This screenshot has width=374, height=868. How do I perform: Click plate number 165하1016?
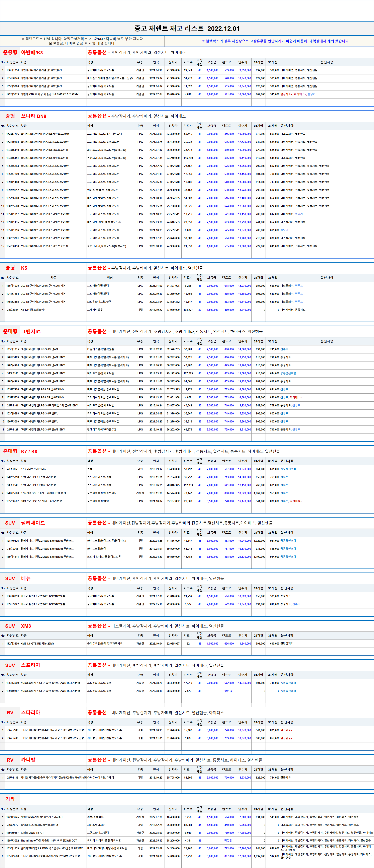(12, 230)
